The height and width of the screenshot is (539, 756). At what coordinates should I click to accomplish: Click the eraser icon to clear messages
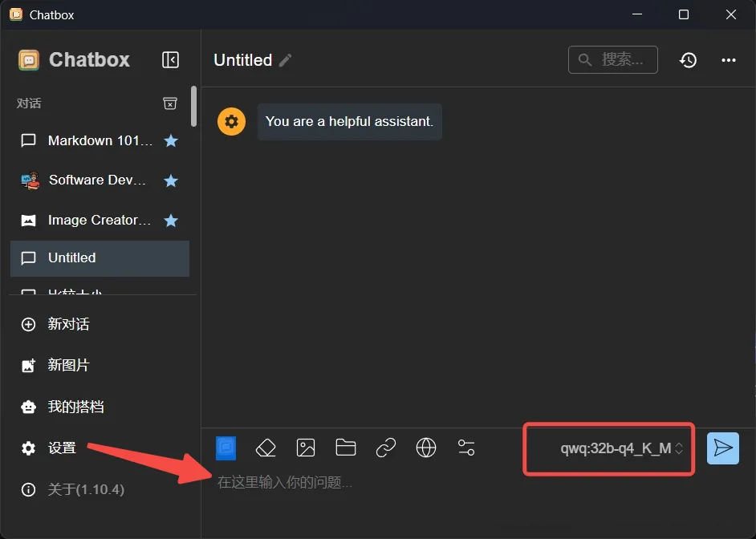266,448
